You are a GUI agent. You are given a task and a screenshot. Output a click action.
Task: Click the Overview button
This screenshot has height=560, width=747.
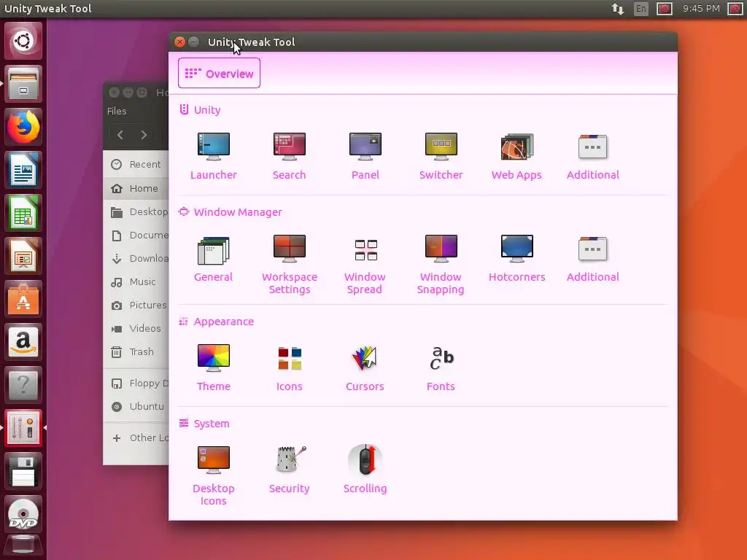219,74
